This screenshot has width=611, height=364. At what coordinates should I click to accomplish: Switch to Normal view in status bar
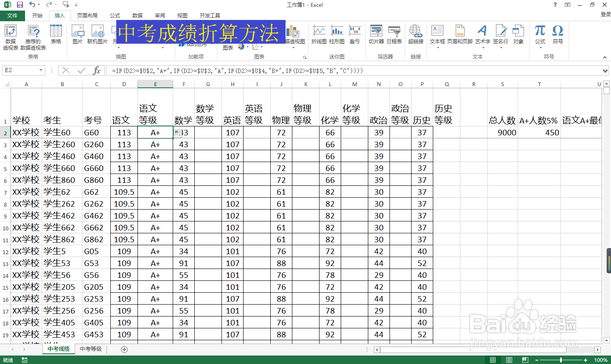(x=493, y=360)
